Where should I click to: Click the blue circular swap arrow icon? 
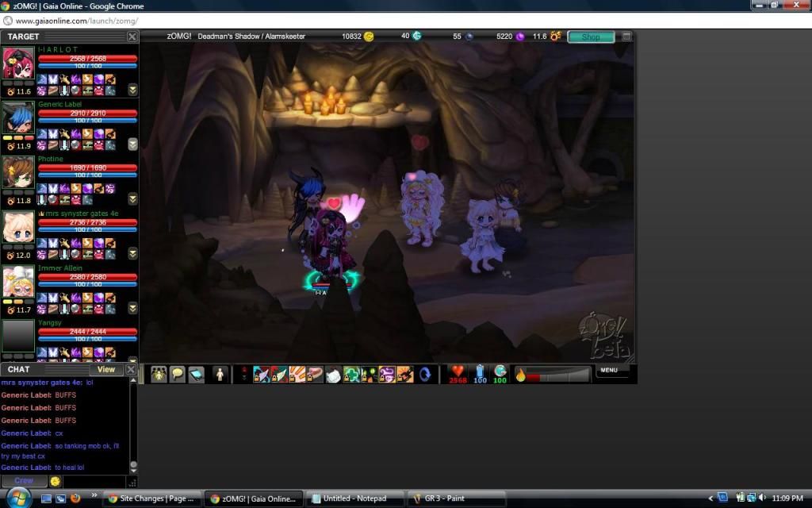pyautogui.click(x=425, y=375)
